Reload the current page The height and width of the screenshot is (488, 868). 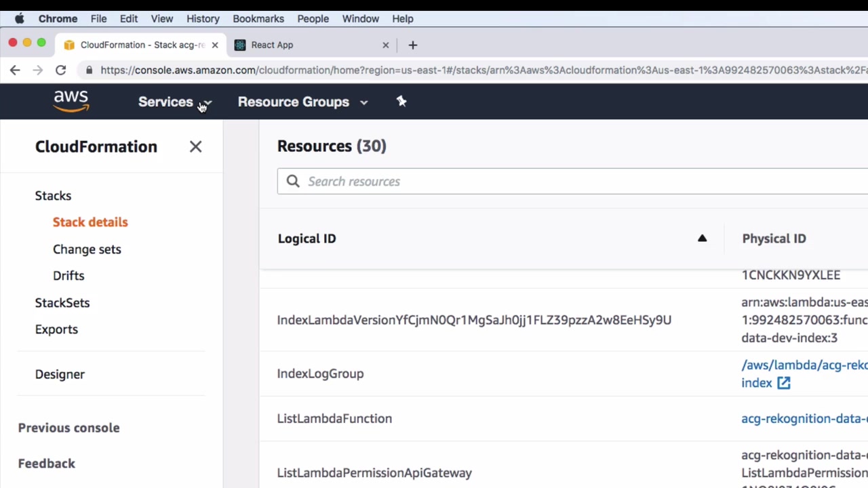(60, 70)
